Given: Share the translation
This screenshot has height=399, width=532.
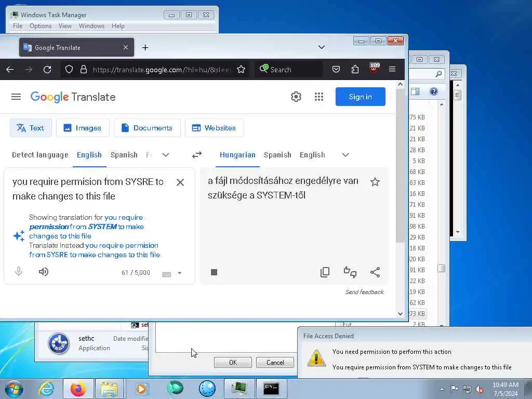Looking at the screenshot, I should (375, 272).
